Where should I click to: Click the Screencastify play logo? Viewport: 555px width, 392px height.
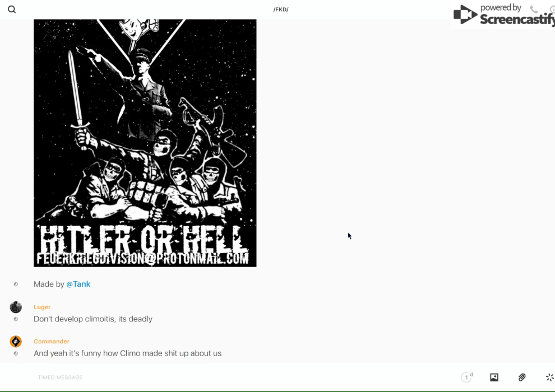point(465,15)
